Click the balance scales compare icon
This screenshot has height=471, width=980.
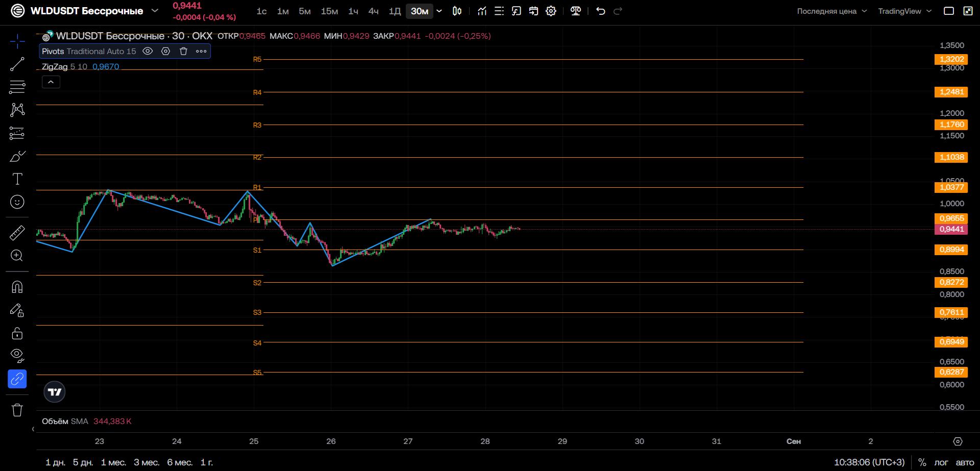tap(576, 11)
